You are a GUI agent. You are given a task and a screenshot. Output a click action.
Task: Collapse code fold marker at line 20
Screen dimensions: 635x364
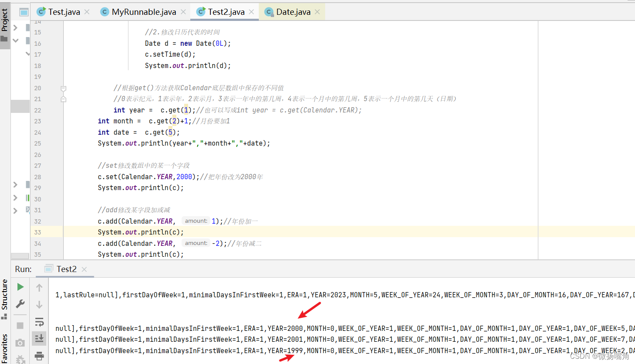click(63, 88)
